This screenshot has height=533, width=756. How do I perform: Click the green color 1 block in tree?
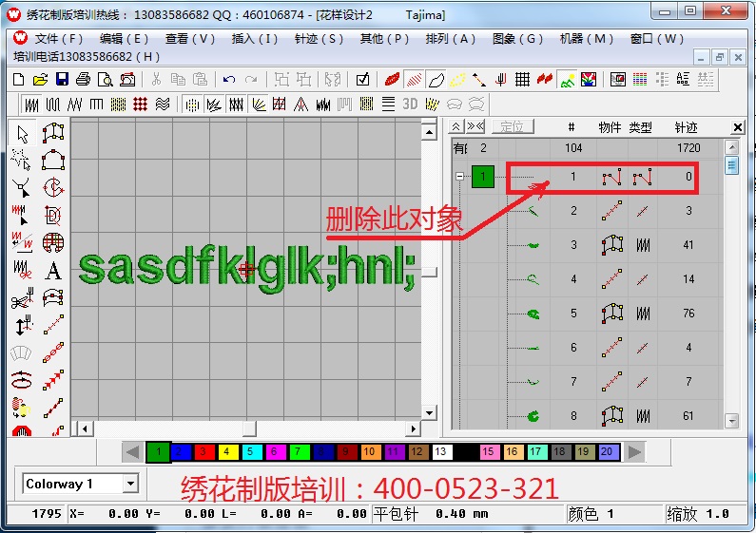[x=483, y=177]
